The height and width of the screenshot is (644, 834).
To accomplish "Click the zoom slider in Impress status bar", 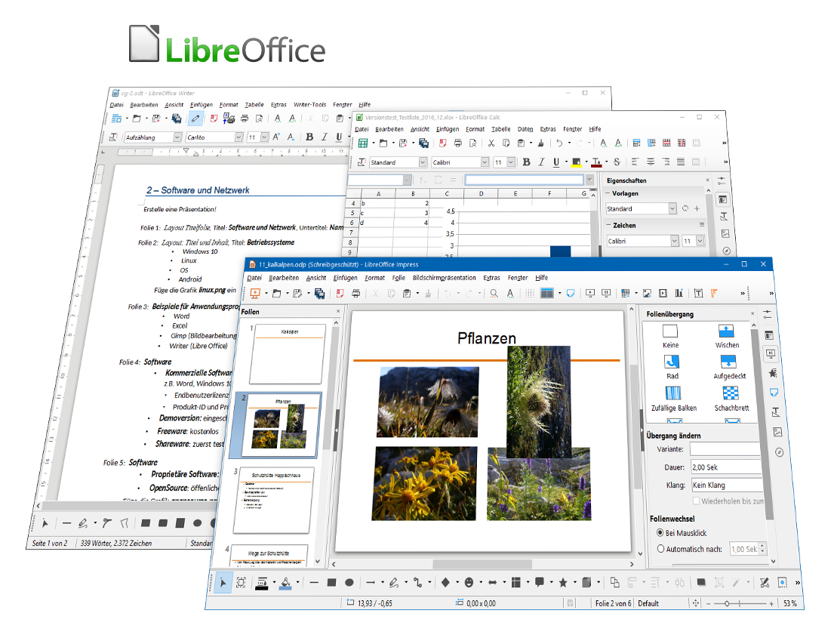I will pos(739,603).
